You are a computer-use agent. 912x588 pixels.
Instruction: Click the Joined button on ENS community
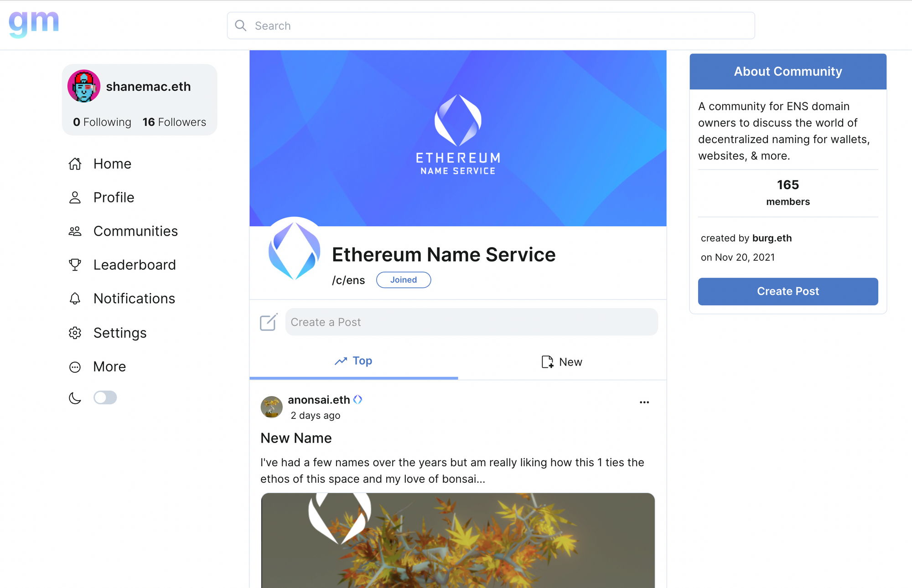pos(404,280)
